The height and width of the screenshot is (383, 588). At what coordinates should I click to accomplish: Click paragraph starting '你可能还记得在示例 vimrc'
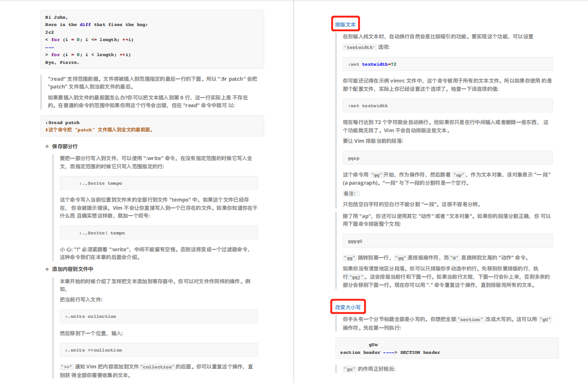click(447, 85)
